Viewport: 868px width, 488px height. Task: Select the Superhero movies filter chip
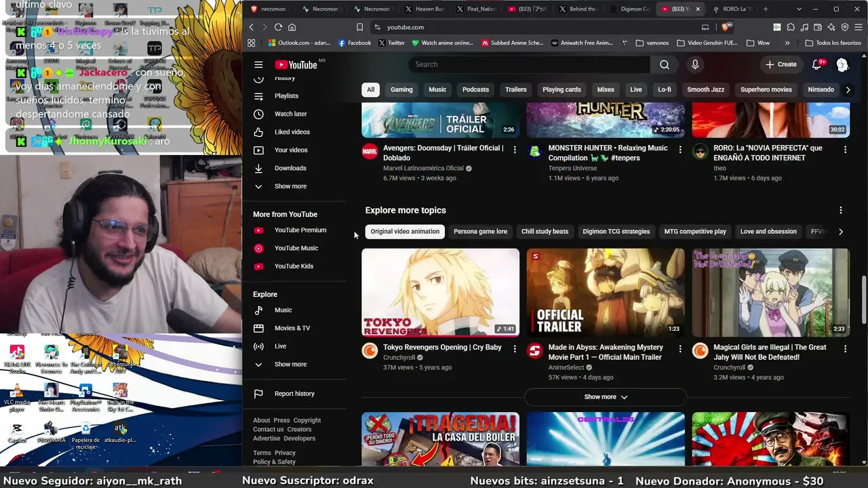(766, 89)
